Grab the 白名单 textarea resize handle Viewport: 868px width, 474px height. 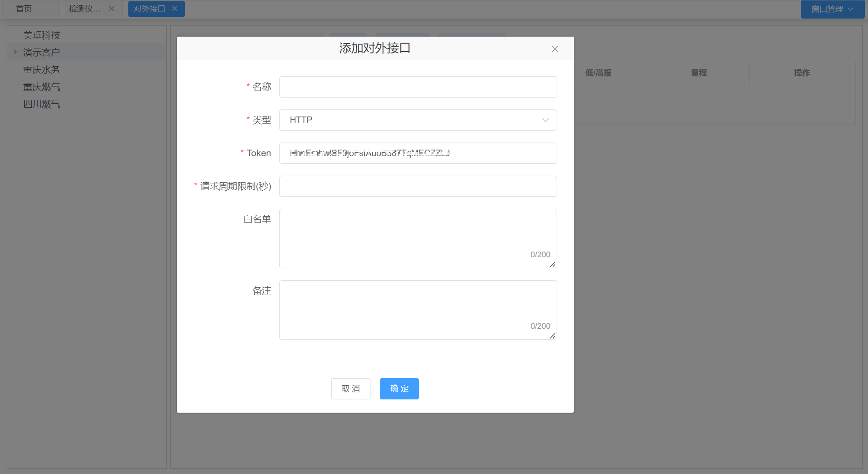click(553, 264)
